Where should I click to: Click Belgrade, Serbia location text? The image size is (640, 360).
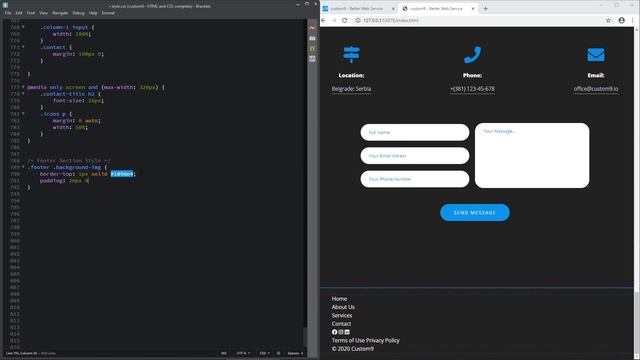click(x=351, y=89)
